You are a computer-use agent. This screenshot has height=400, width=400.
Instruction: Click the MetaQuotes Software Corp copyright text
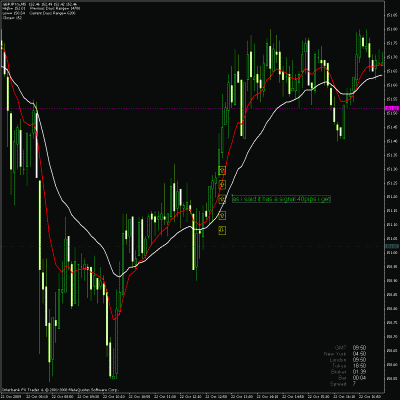[60, 389]
